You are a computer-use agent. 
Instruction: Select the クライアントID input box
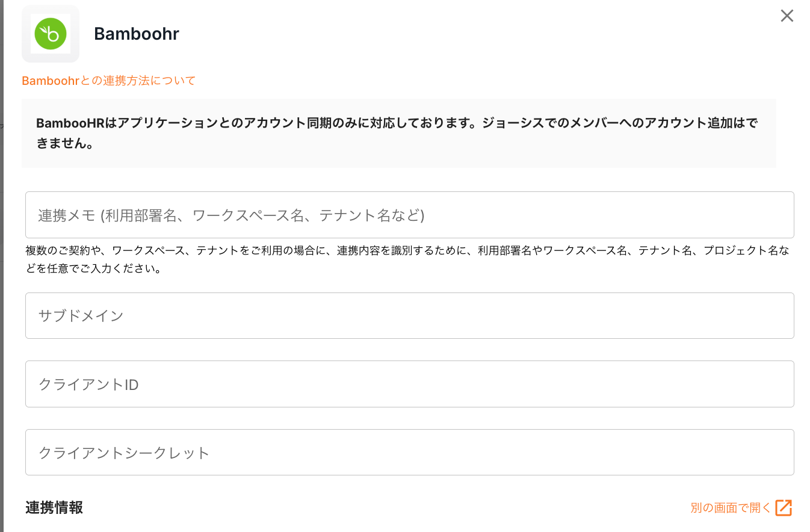(x=409, y=384)
